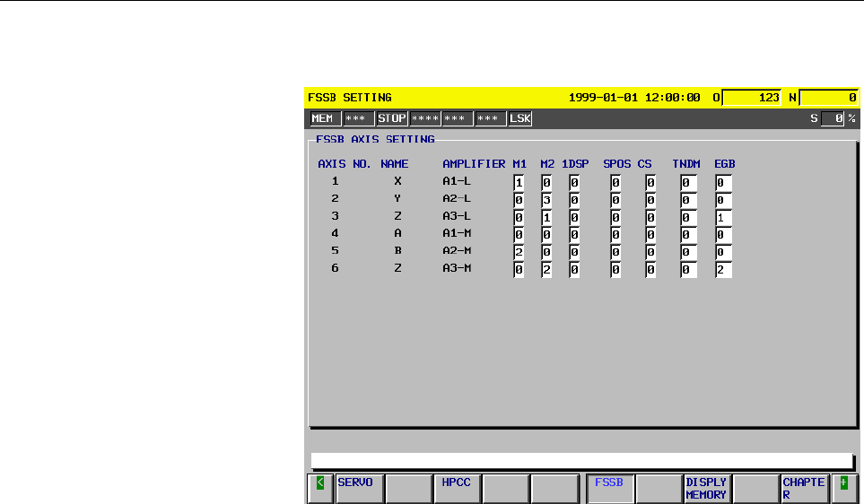Click the TNDM field for A axis

(x=689, y=235)
